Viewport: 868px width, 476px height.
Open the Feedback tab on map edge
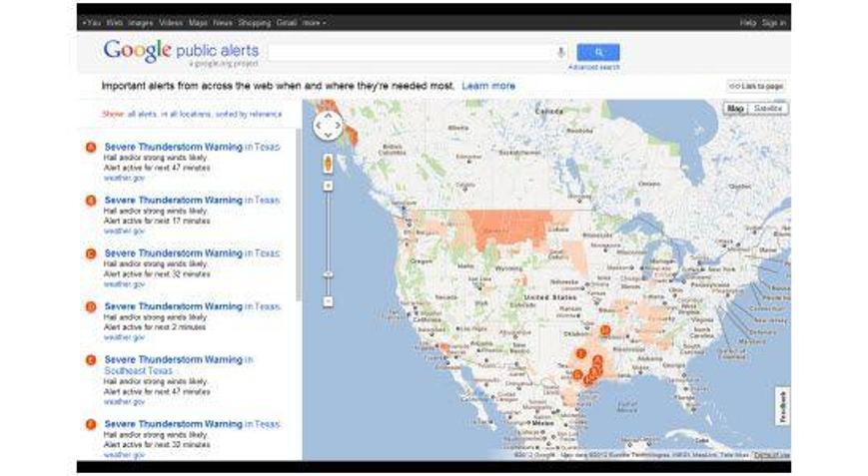782,406
